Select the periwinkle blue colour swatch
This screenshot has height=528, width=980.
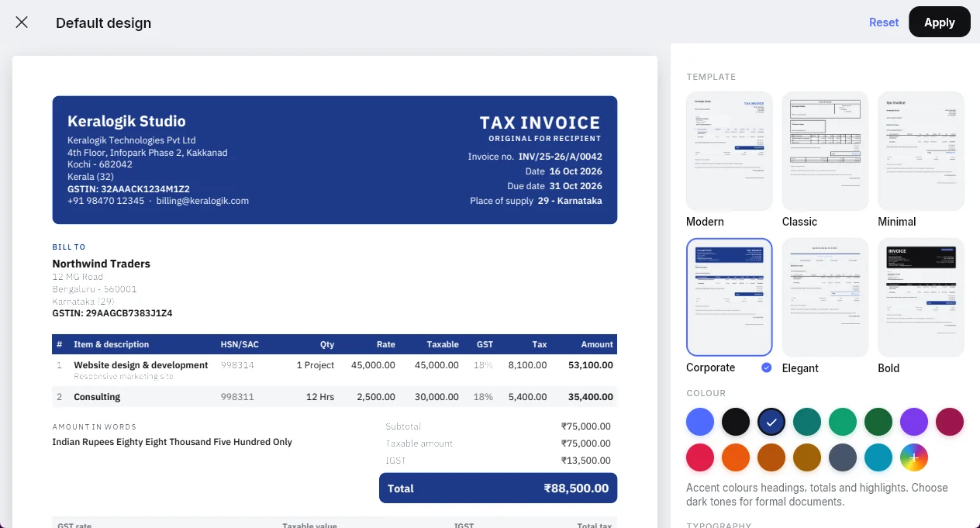pos(700,422)
